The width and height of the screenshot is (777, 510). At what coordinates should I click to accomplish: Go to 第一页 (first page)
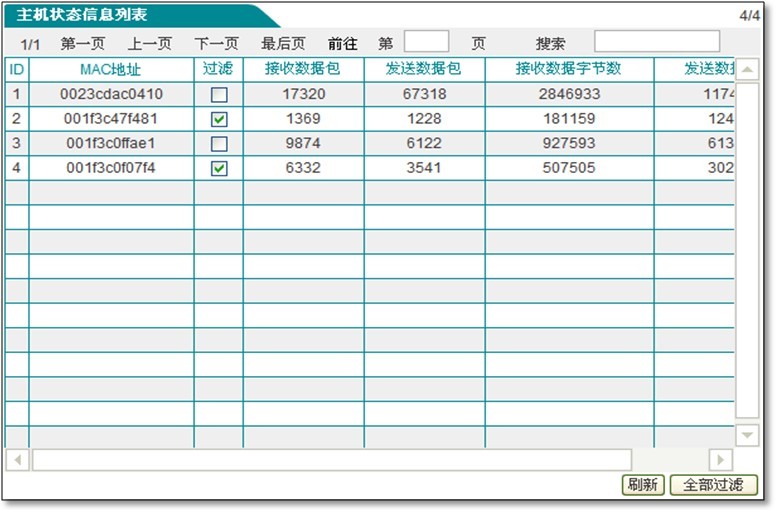click(x=82, y=44)
